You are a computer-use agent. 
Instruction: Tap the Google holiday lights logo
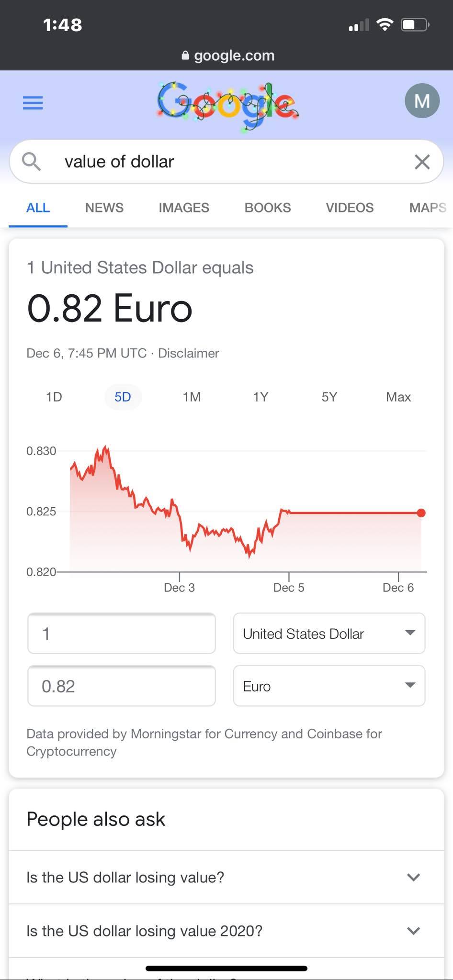pyautogui.click(x=228, y=106)
